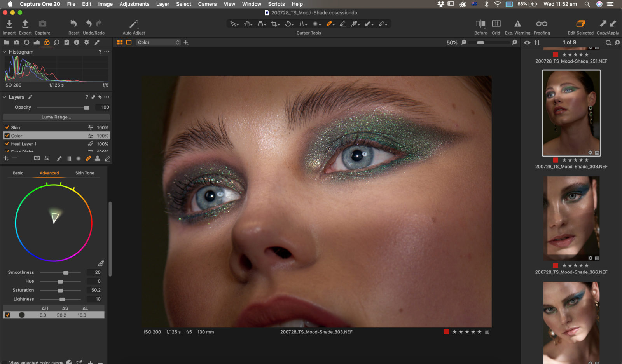Select the Erase mask tool

(x=343, y=24)
